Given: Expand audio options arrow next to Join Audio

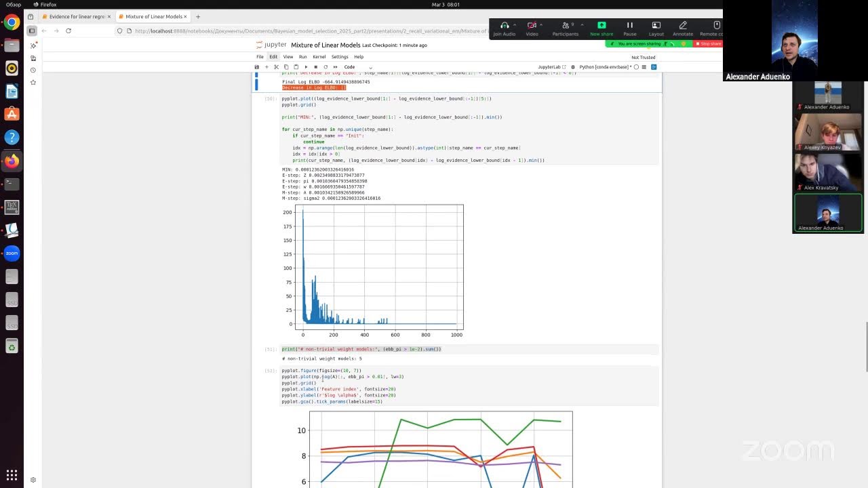Looking at the screenshot, I should click(x=515, y=25).
